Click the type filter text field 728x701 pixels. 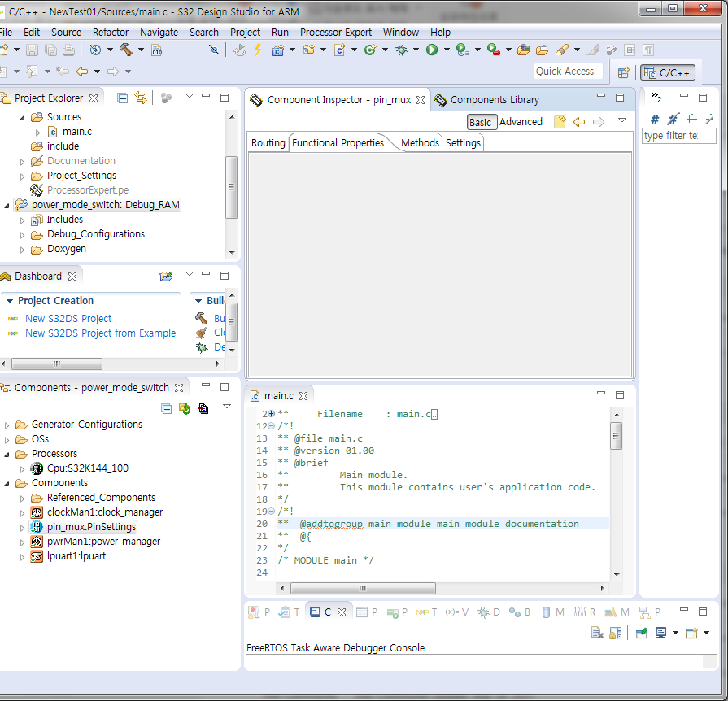(x=678, y=136)
